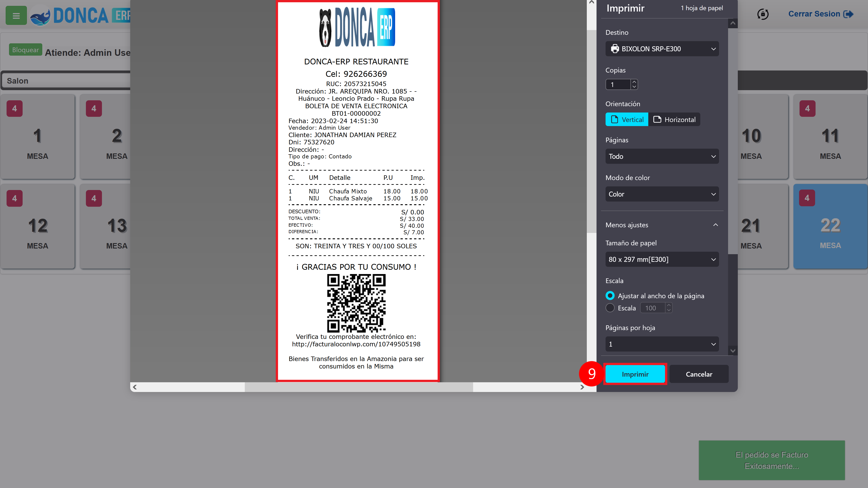This screenshot has width=868, height=488.
Task: Open the Tamaño de papel dropdown
Action: coord(662,259)
